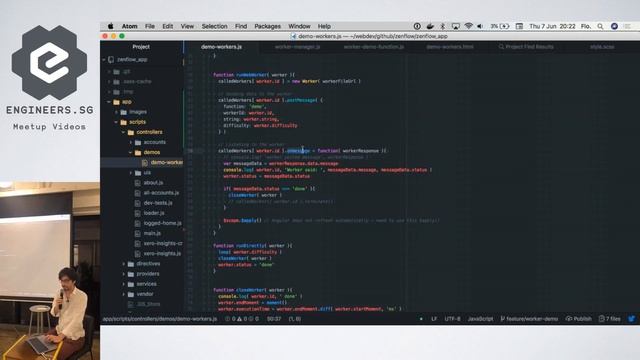
Task: Open linter error and warning counts
Action: [242, 319]
